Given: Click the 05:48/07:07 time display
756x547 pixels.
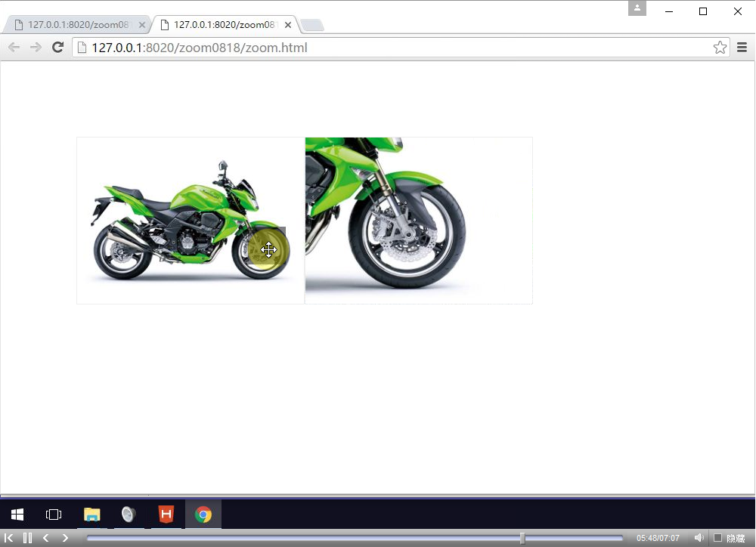Looking at the screenshot, I should (x=658, y=538).
